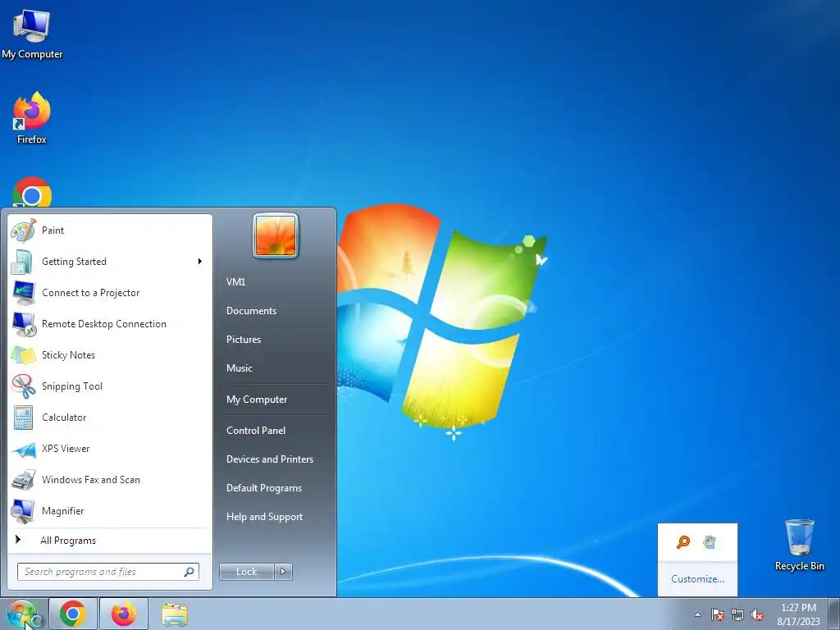Launch XPS Viewer

click(x=110, y=449)
